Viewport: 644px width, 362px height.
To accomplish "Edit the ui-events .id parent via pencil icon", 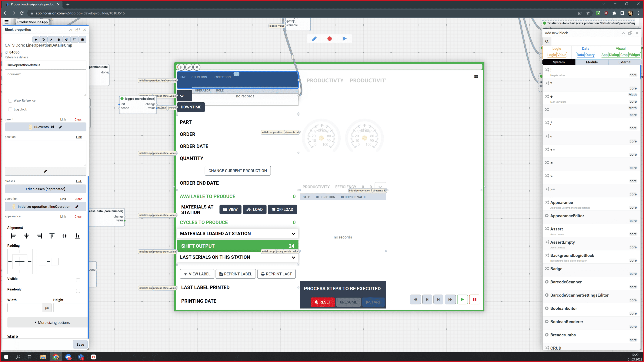I will pyautogui.click(x=60, y=127).
